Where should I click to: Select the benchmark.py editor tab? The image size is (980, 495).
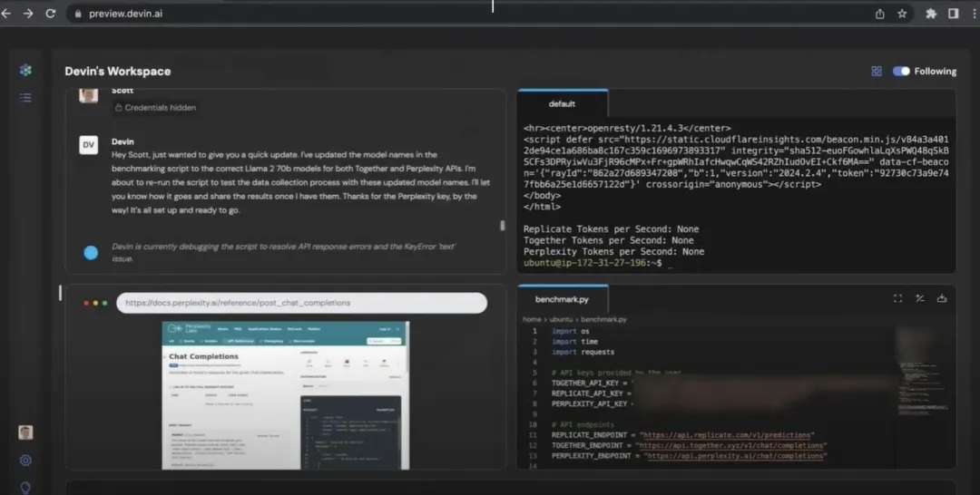[562, 299]
